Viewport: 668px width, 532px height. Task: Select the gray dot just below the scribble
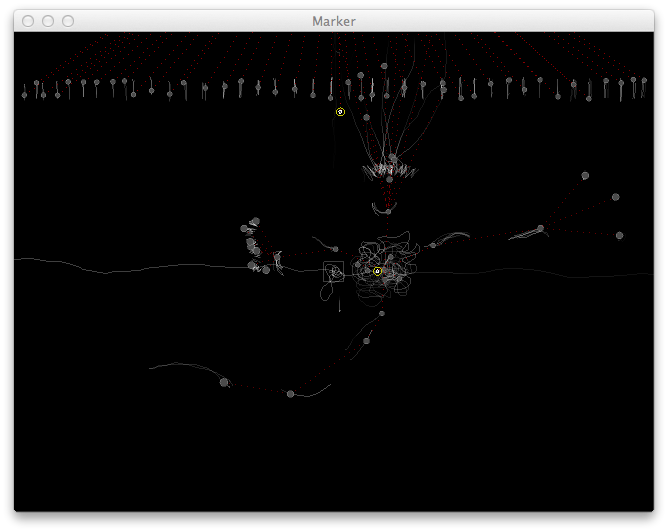(381, 314)
